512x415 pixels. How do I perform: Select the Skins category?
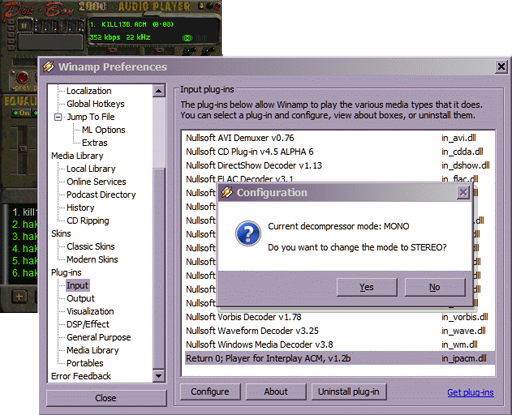coord(61,234)
